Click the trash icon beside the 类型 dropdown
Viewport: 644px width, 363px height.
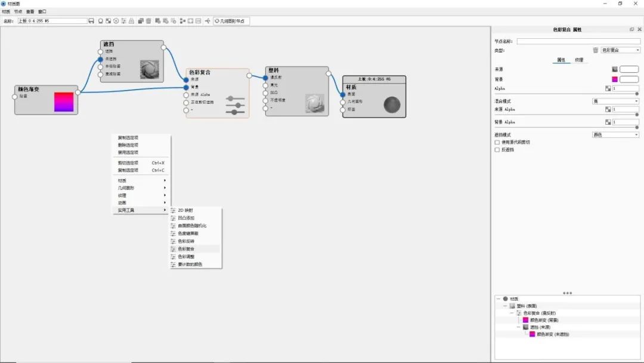click(x=595, y=50)
